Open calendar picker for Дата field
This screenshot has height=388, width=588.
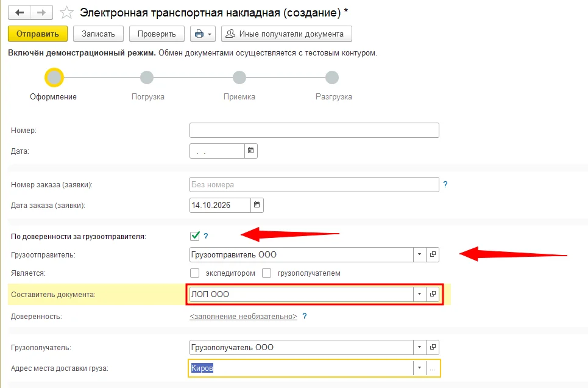click(251, 151)
